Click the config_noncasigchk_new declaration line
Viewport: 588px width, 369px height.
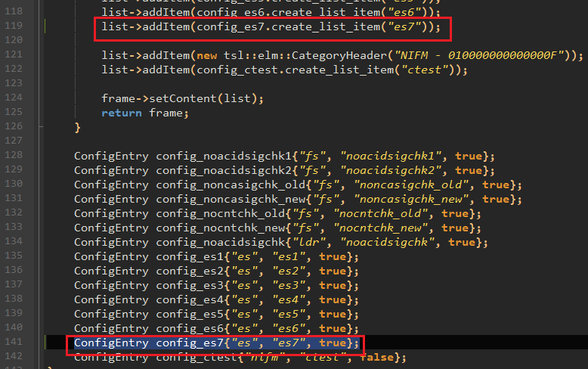(298, 199)
